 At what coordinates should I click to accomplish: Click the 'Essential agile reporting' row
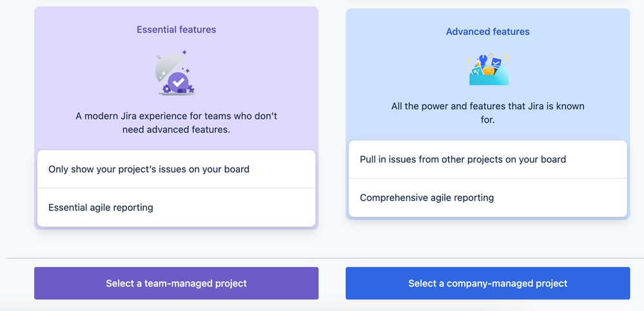click(x=176, y=208)
